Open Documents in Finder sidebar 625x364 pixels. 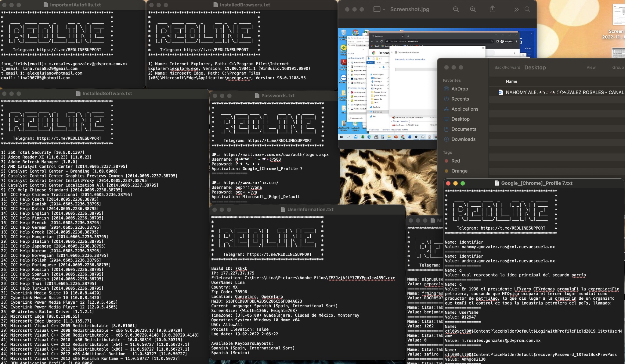click(x=464, y=129)
